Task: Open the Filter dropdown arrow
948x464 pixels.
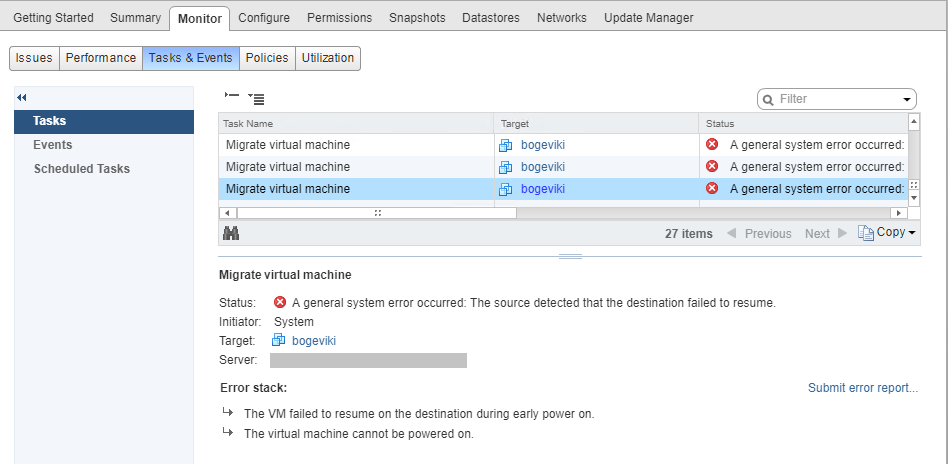Action: [x=907, y=99]
